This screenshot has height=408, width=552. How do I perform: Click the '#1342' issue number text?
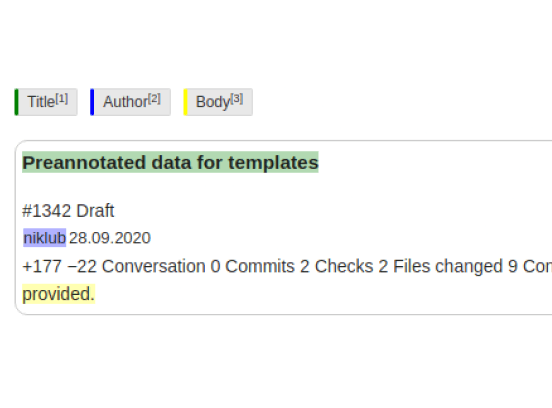[x=46, y=211]
